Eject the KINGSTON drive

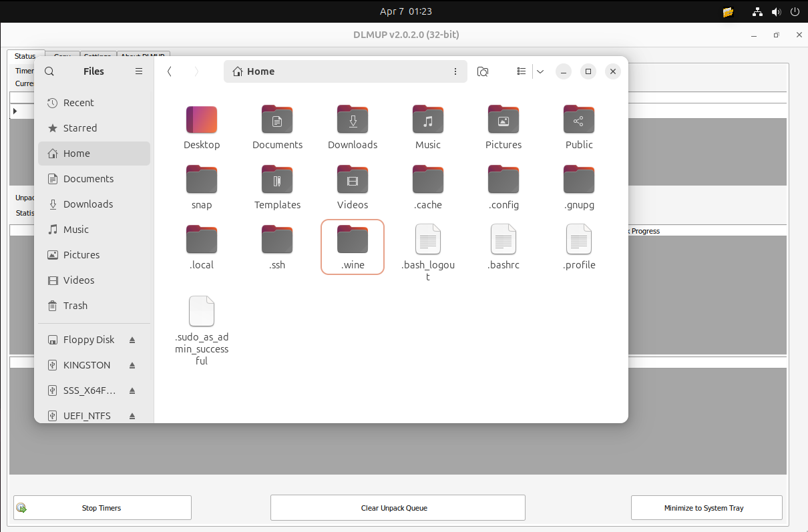pyautogui.click(x=132, y=365)
